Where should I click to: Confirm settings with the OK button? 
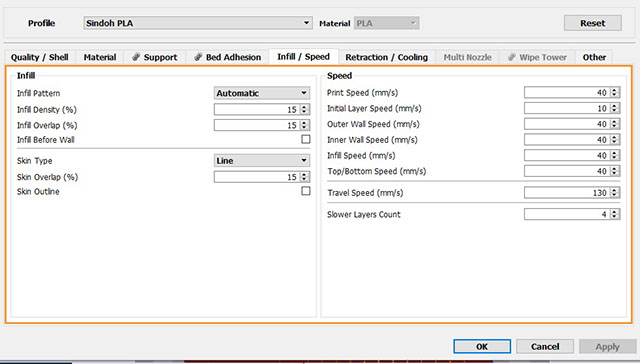tap(482, 346)
